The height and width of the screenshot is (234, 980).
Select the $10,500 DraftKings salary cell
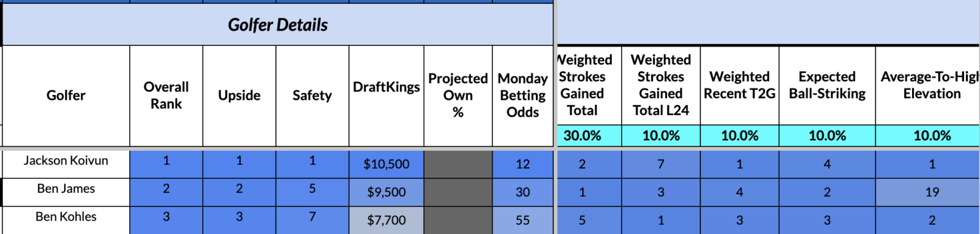(386, 164)
